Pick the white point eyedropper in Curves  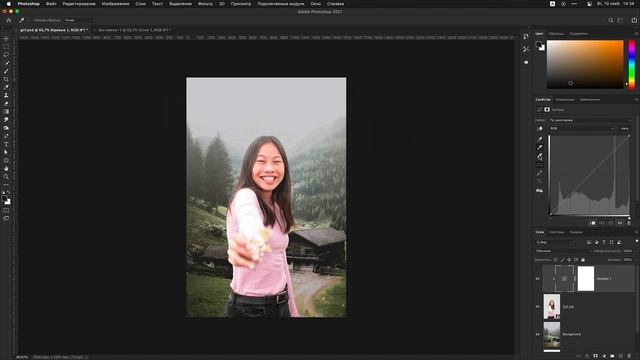pos(540,156)
